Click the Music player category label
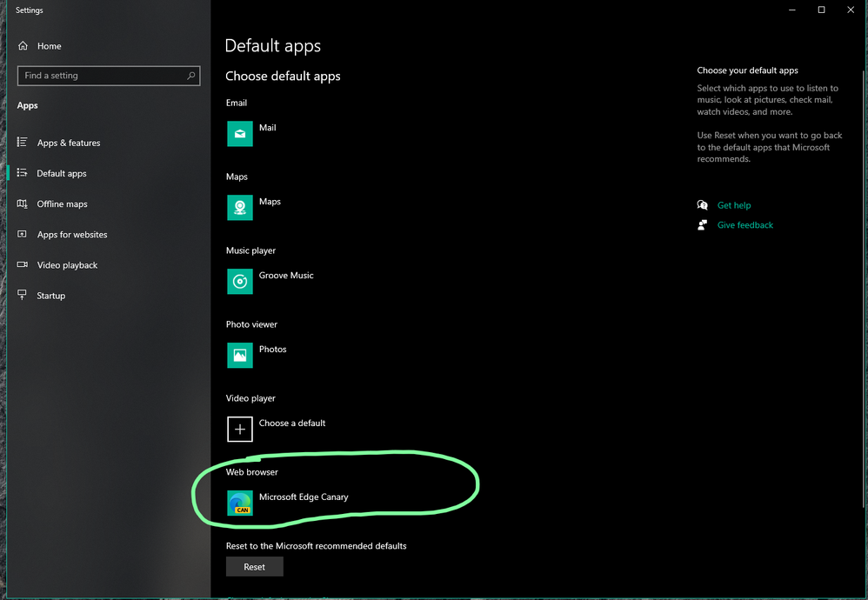Viewport: 868px width, 600px height. 250,250
